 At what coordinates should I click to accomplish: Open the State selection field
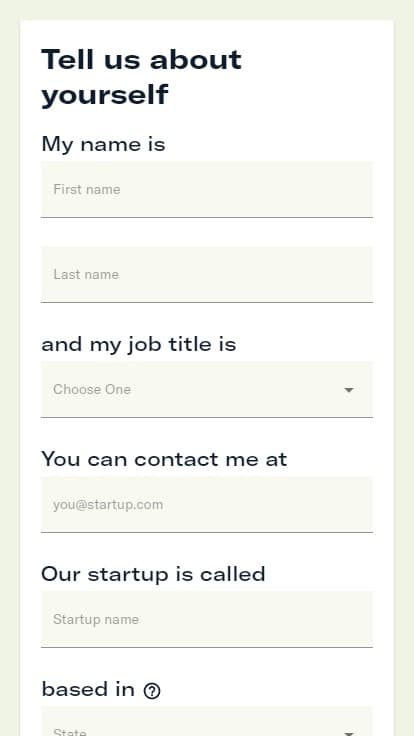click(x=207, y=721)
